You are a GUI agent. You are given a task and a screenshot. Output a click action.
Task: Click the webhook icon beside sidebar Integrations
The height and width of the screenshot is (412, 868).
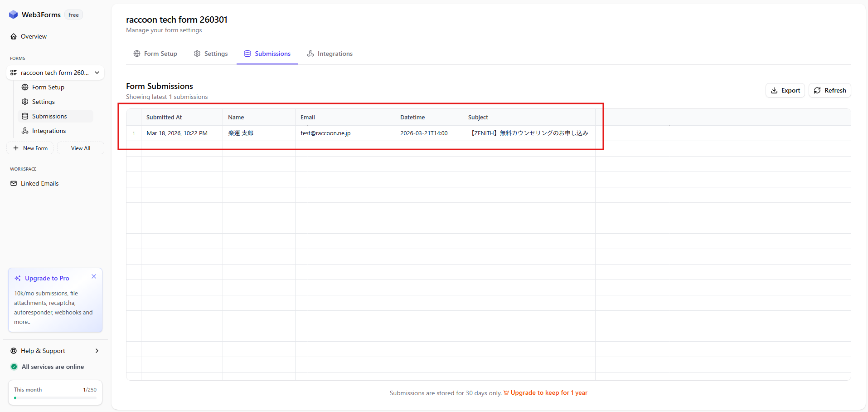[x=25, y=131]
